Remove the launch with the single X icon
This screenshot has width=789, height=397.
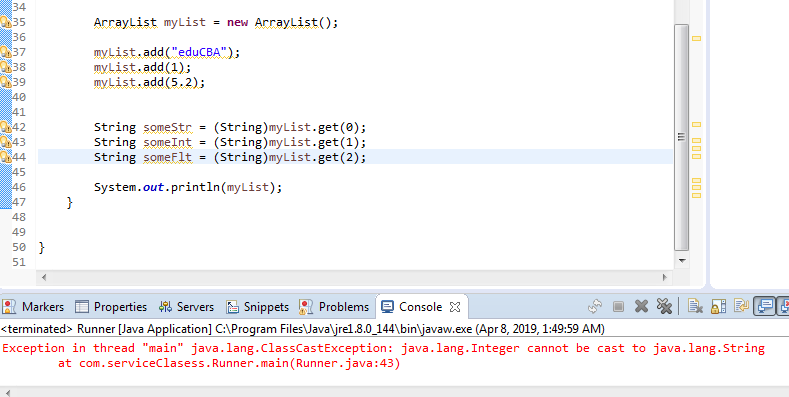641,306
